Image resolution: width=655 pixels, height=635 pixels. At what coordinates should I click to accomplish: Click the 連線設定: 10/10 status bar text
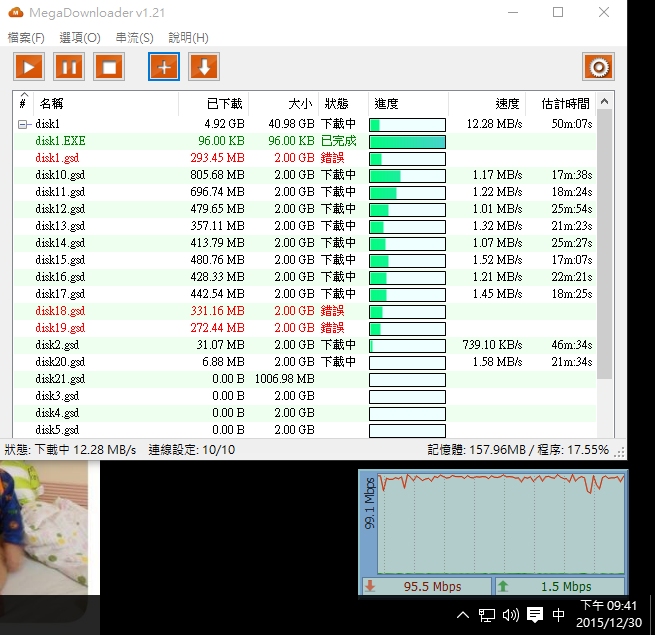point(192,450)
